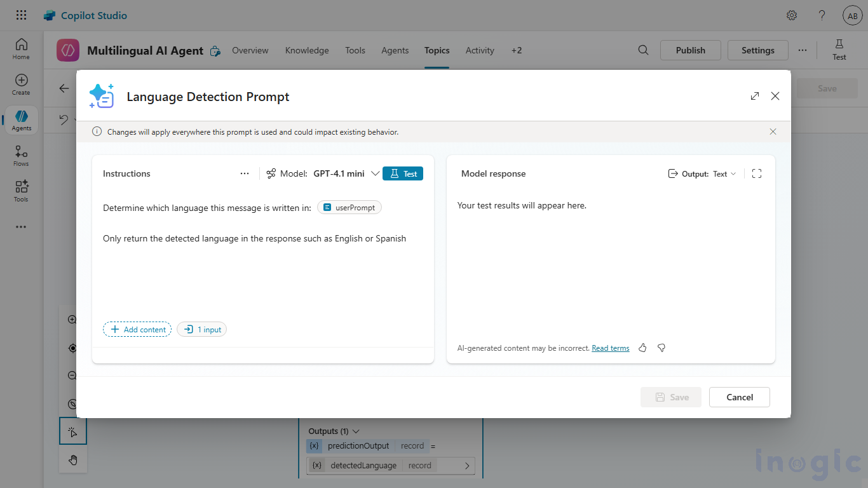Screen dimensions: 868x488
Task: Select the userPrompt variable chip
Action: 349,207
